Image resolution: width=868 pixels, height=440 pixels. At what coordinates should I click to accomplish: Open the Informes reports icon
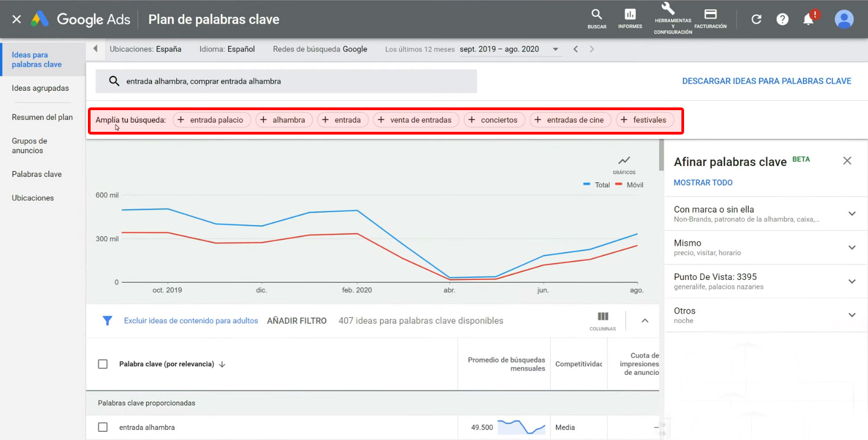(630, 18)
